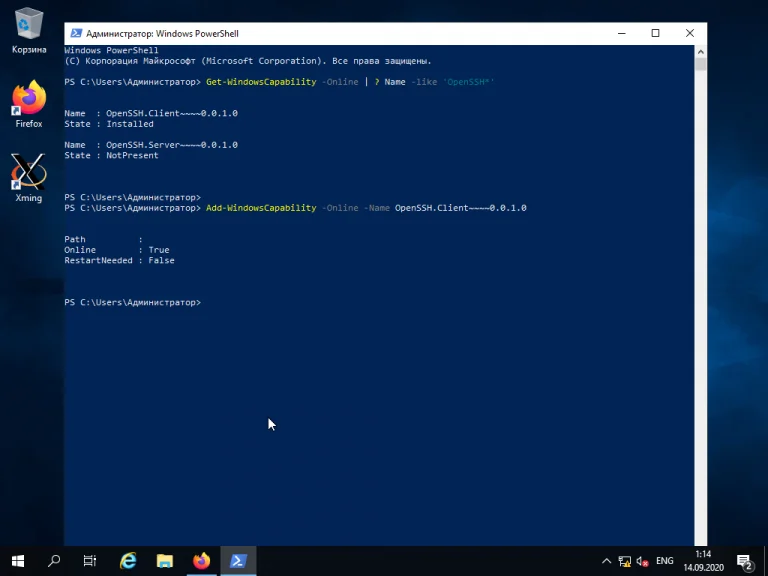This screenshot has width=768, height=576.
Task: Open the Xming desktop shortcut
Action: 29,178
